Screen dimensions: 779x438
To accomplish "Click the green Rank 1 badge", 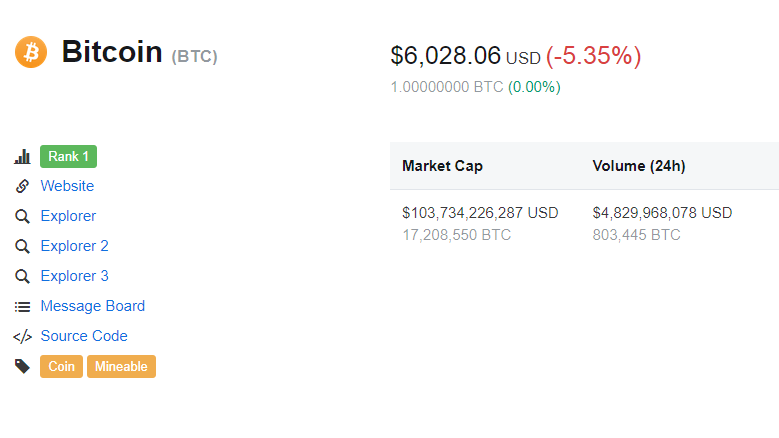I will pyautogui.click(x=68, y=157).
